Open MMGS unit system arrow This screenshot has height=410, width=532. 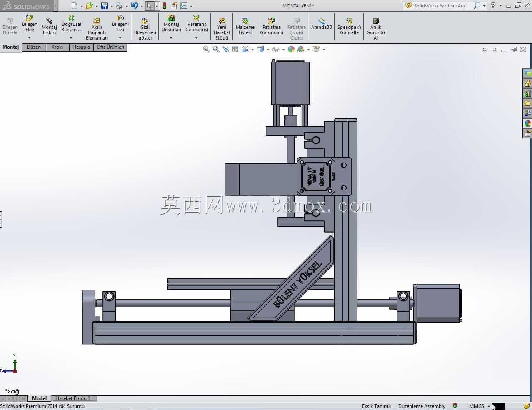click(489, 406)
